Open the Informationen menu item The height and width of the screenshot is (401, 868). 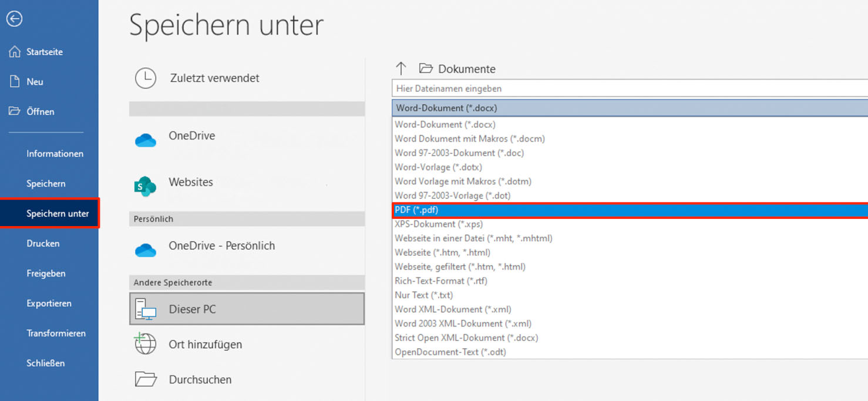tap(55, 154)
